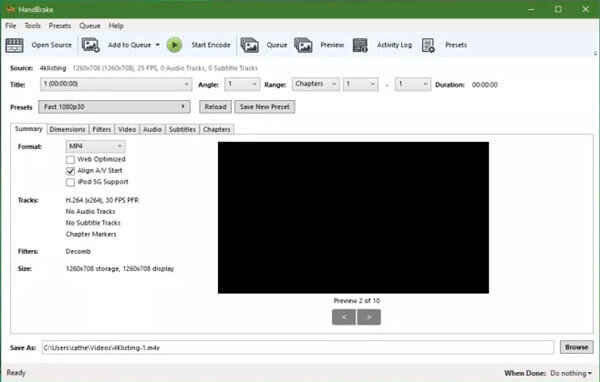Start encoding with the green play icon
The image size is (600, 382).
coord(174,45)
